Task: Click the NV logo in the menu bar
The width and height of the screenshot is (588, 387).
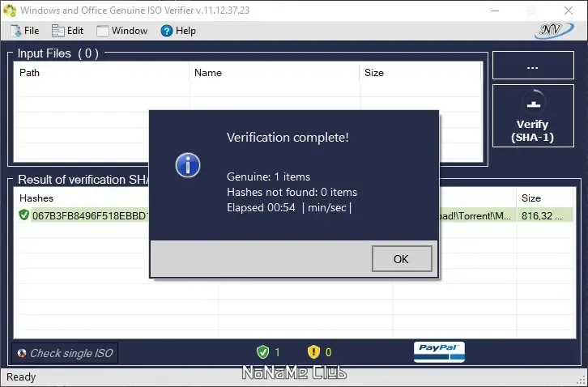Action: 553,31
